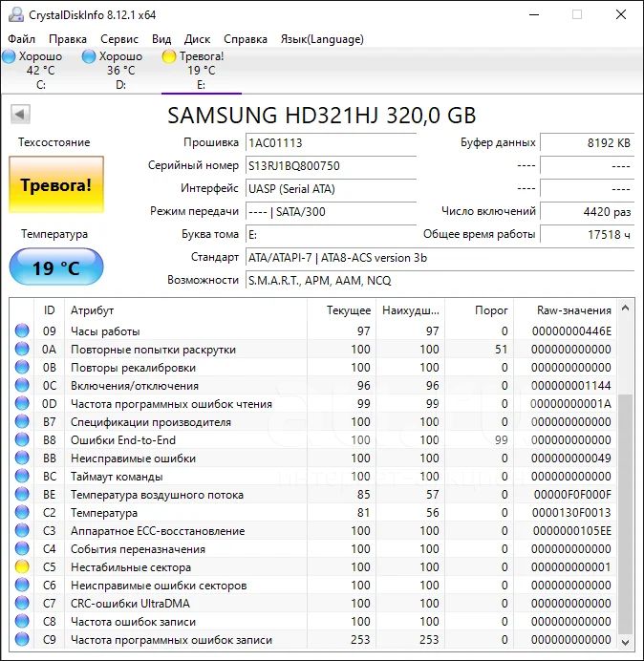Viewport: 644px width, 661px height.
Task: Click the Стандарт field ATA/ATAPI-7
Action: [x=440, y=257]
